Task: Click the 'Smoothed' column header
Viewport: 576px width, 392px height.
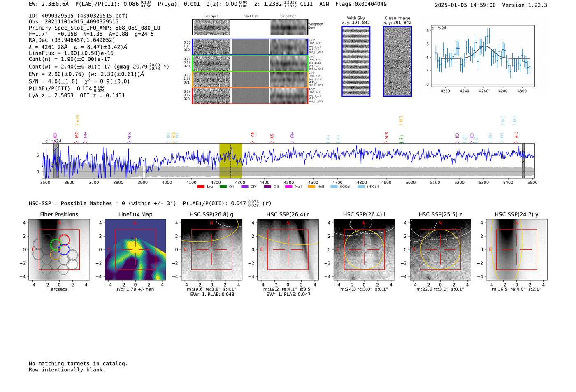Action: pyautogui.click(x=288, y=16)
